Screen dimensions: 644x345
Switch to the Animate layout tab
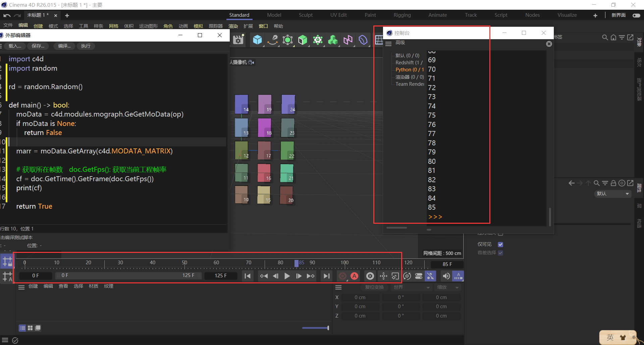[437, 15]
